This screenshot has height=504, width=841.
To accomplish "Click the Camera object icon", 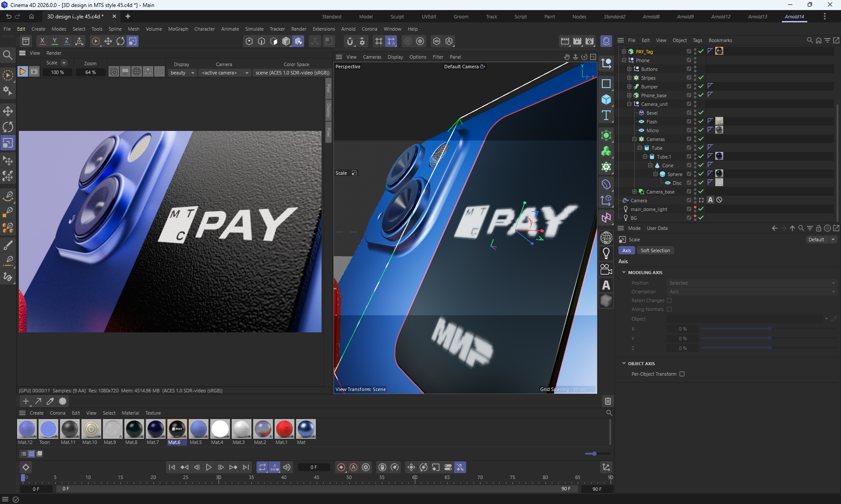I will [x=606, y=269].
